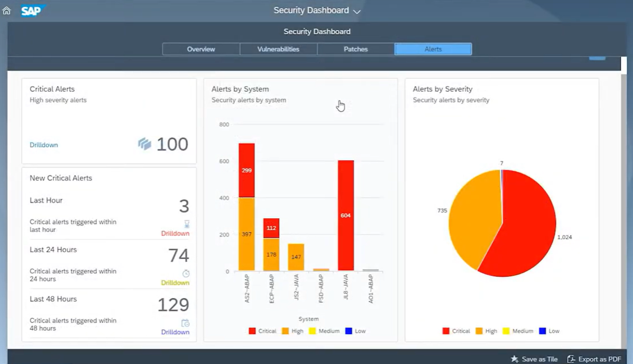This screenshot has height=364, width=633.
Task: Open the red Drilldown link for Last Hour
Action: [175, 233]
